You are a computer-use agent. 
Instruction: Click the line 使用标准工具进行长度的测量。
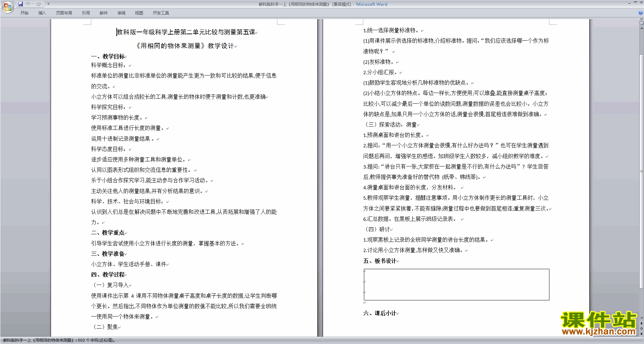pyautogui.click(x=128, y=128)
